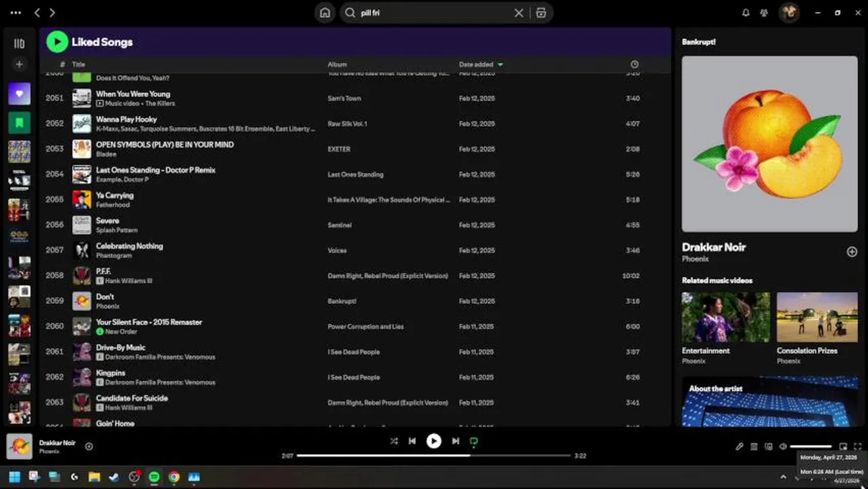Select song 'Kingpins'
This screenshot has width=868, height=489.
(111, 373)
